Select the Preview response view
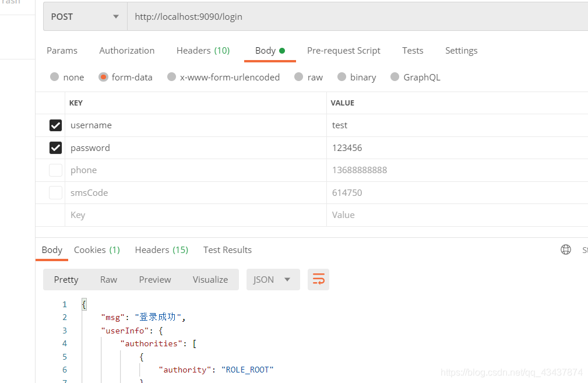This screenshot has width=588, height=383. point(155,279)
